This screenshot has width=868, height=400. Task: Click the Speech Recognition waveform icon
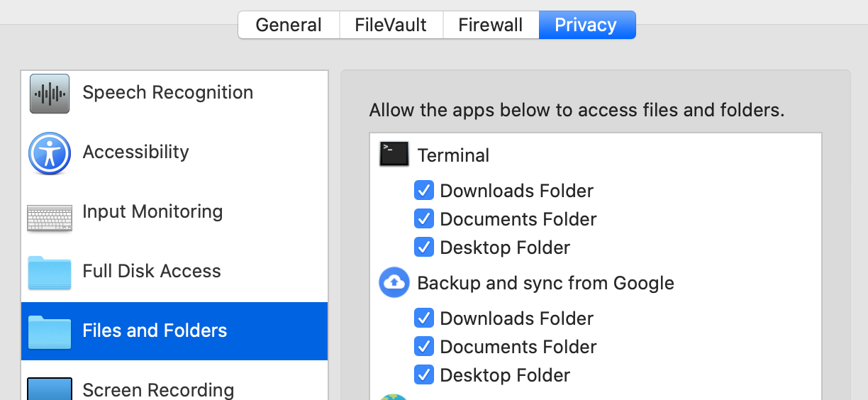tap(50, 94)
